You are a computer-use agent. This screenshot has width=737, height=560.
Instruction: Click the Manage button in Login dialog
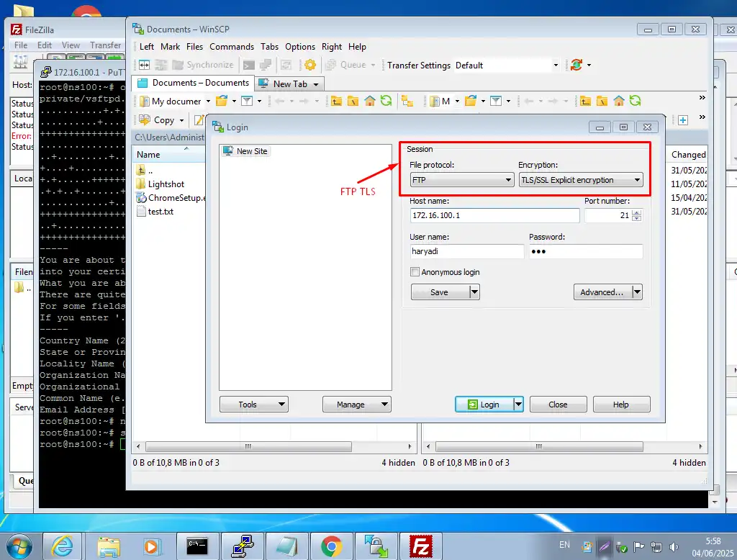click(351, 405)
